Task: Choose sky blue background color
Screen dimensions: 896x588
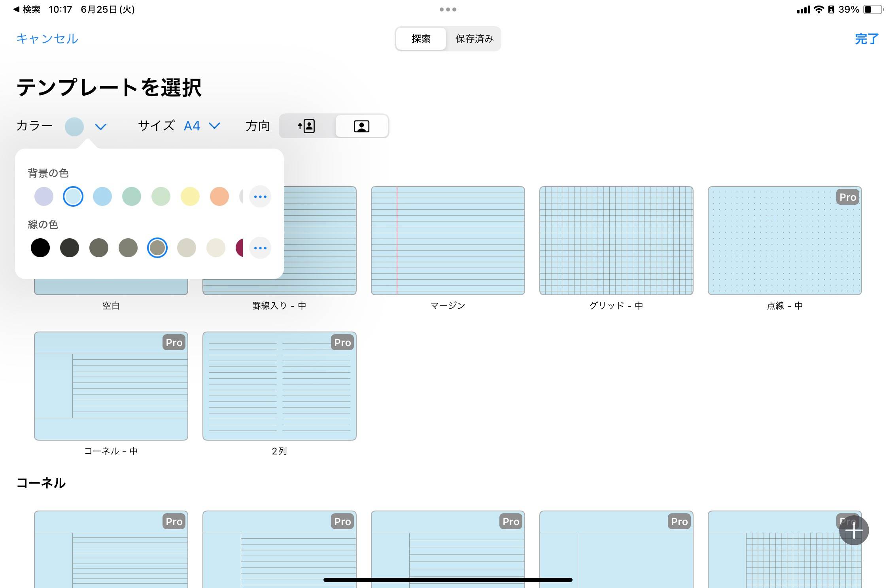Action: point(102,196)
